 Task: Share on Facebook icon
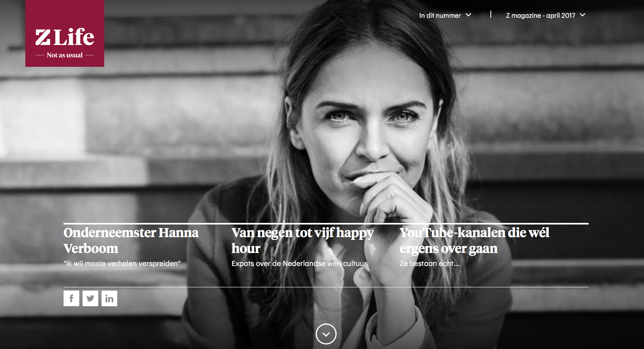(71, 298)
